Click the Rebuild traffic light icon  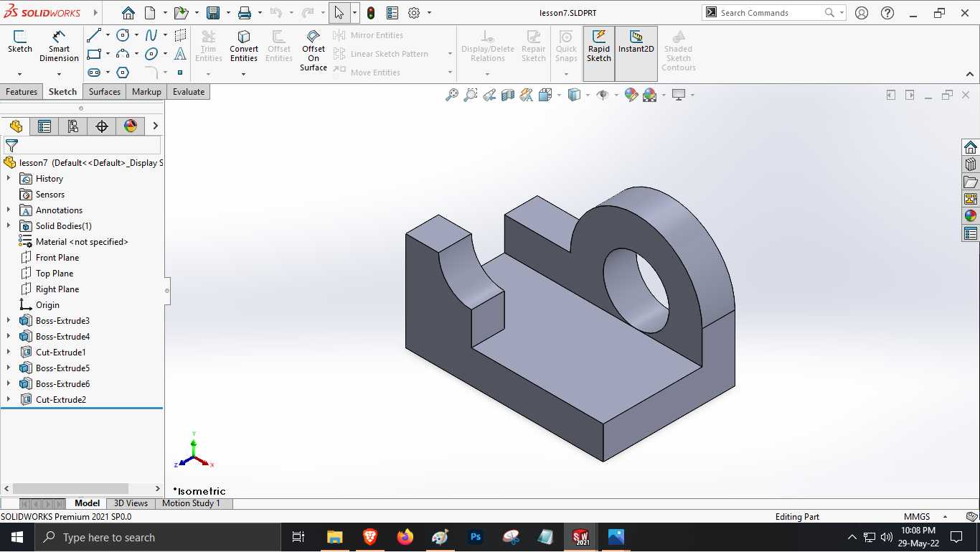pos(371,13)
